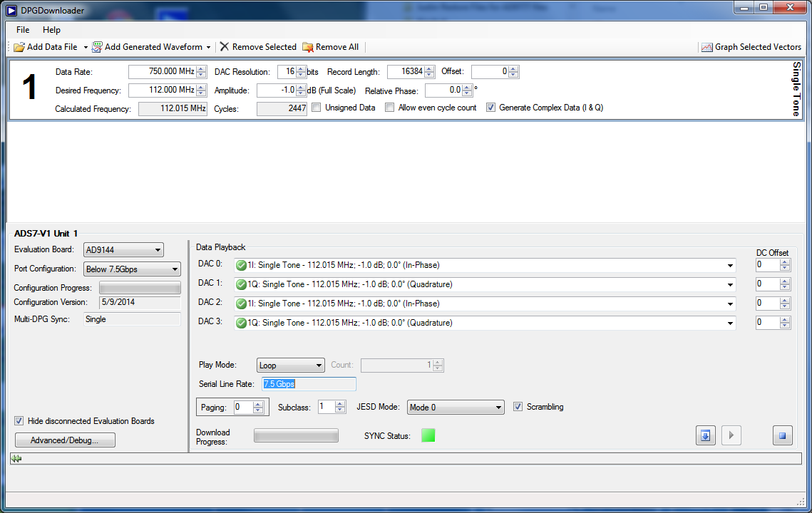This screenshot has width=812, height=513.
Task: Click the download vectors arrow icon button
Action: click(x=705, y=435)
